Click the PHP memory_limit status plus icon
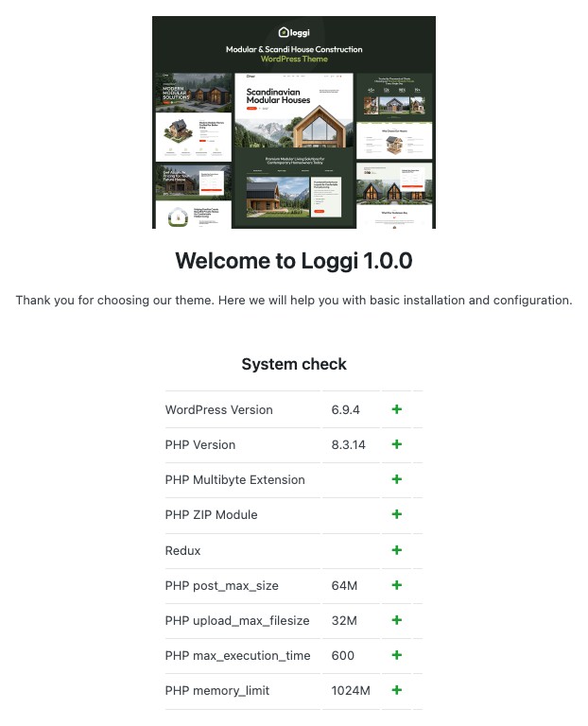The width and height of the screenshot is (588, 726). click(397, 691)
